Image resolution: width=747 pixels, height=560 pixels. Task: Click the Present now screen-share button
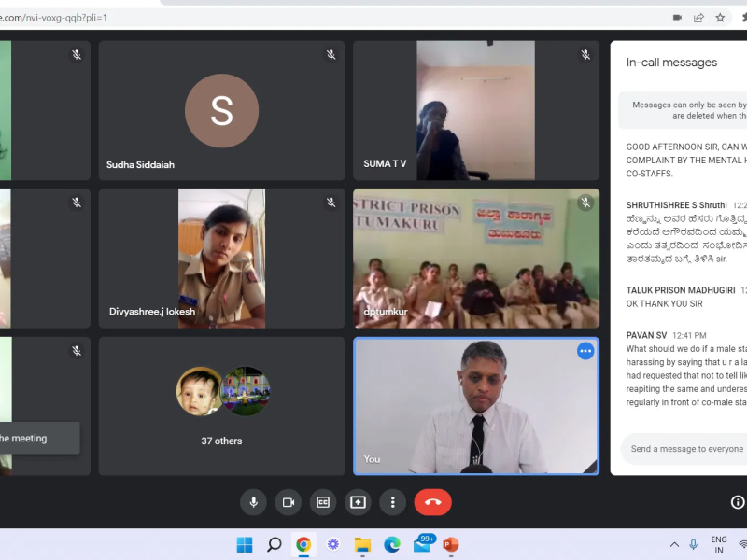(358, 502)
